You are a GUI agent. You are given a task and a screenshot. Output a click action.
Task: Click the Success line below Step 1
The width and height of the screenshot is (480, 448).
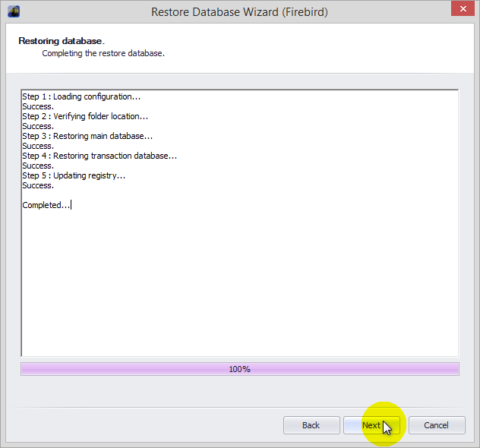(x=38, y=106)
